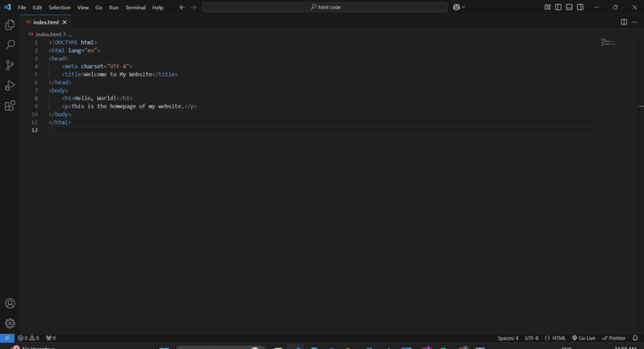Close the index.html tab
The height and width of the screenshot is (349, 644).
pos(65,22)
